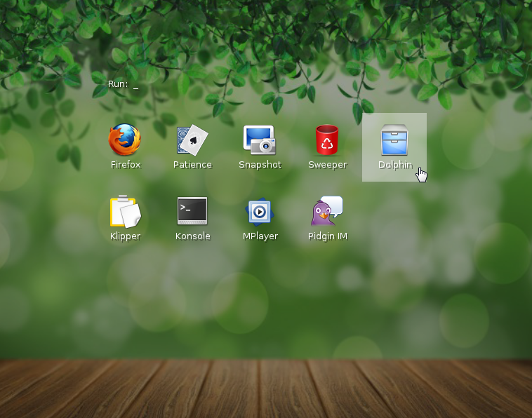Select the Patience text label
This screenshot has width=532, height=418.
click(192, 165)
